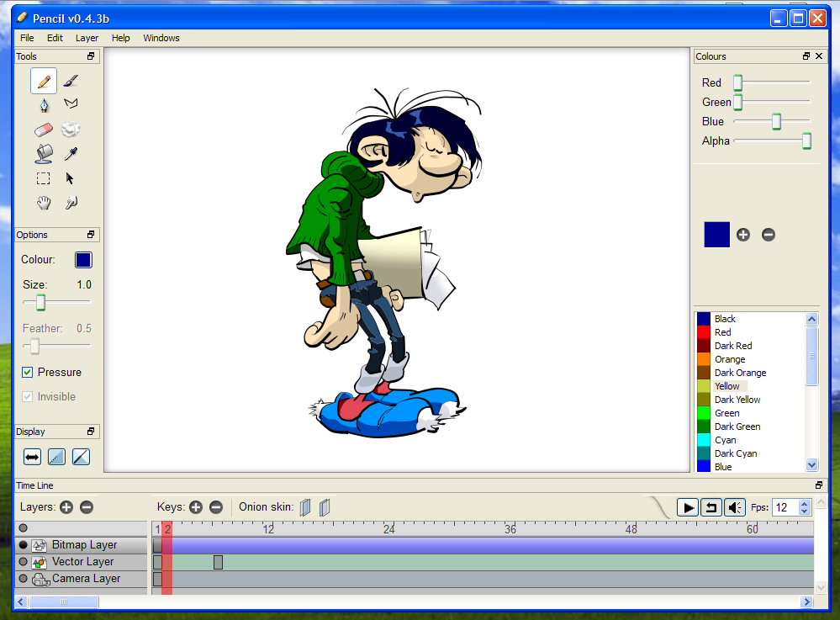The image size is (840, 620).
Task: Open the Layer menu
Action: [87, 38]
